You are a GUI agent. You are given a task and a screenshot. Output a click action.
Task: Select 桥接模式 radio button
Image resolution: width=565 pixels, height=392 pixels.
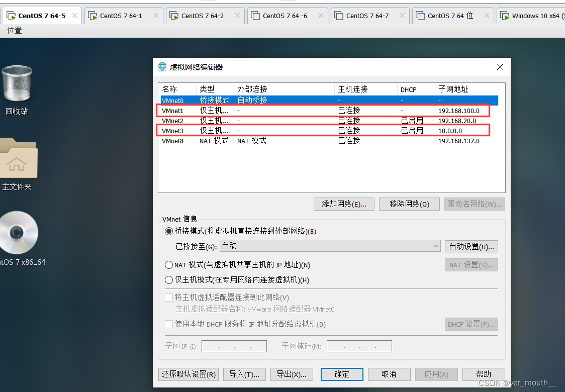point(168,231)
